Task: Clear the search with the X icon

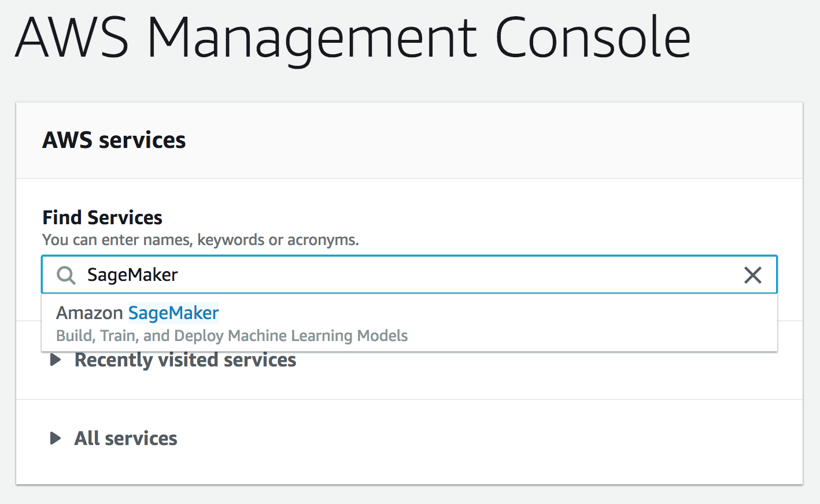Action: coord(752,275)
